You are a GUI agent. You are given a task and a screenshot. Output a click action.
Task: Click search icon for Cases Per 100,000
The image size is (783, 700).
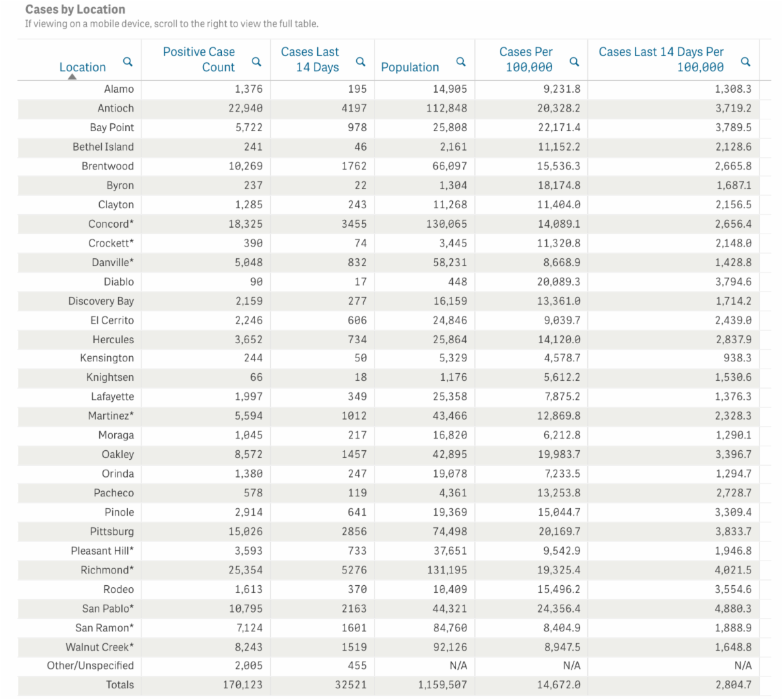[x=574, y=62]
